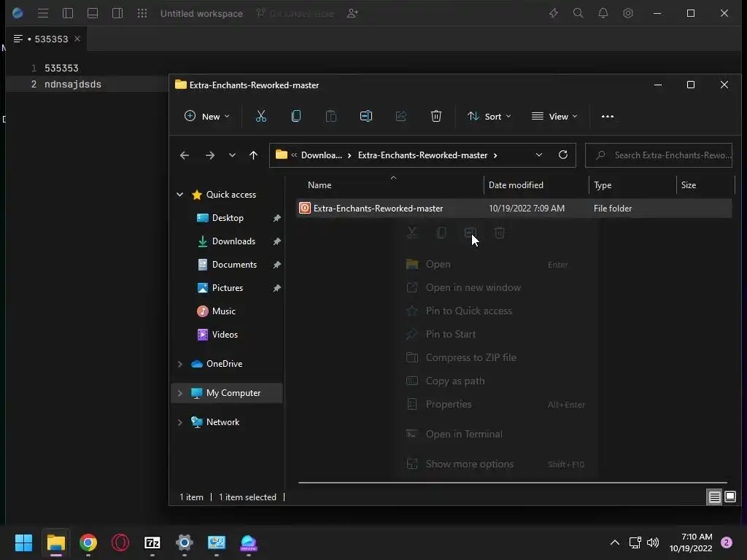Open the editor settings gear icon
This screenshot has height=560, width=747.
628,13
